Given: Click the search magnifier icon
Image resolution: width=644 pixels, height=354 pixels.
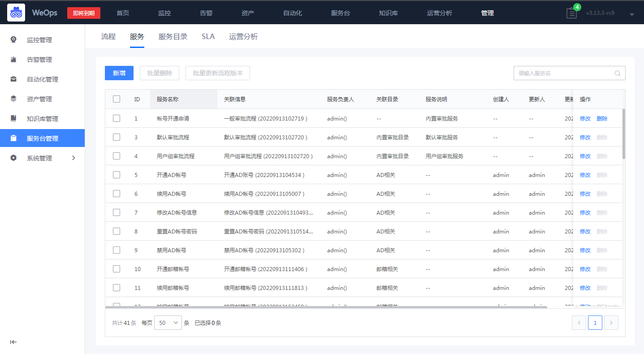Looking at the screenshot, I should click(618, 73).
